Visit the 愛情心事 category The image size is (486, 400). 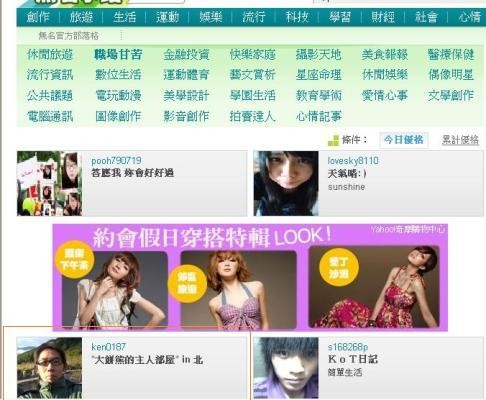385,96
